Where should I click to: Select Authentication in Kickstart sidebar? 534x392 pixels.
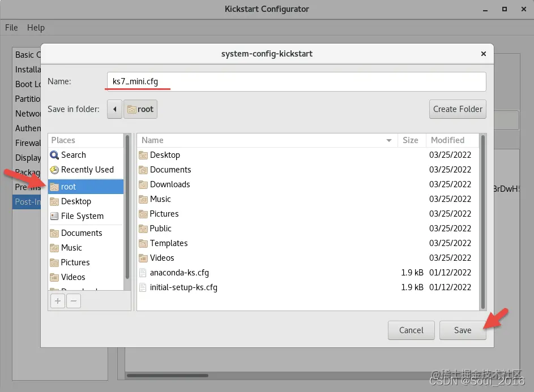click(x=27, y=128)
